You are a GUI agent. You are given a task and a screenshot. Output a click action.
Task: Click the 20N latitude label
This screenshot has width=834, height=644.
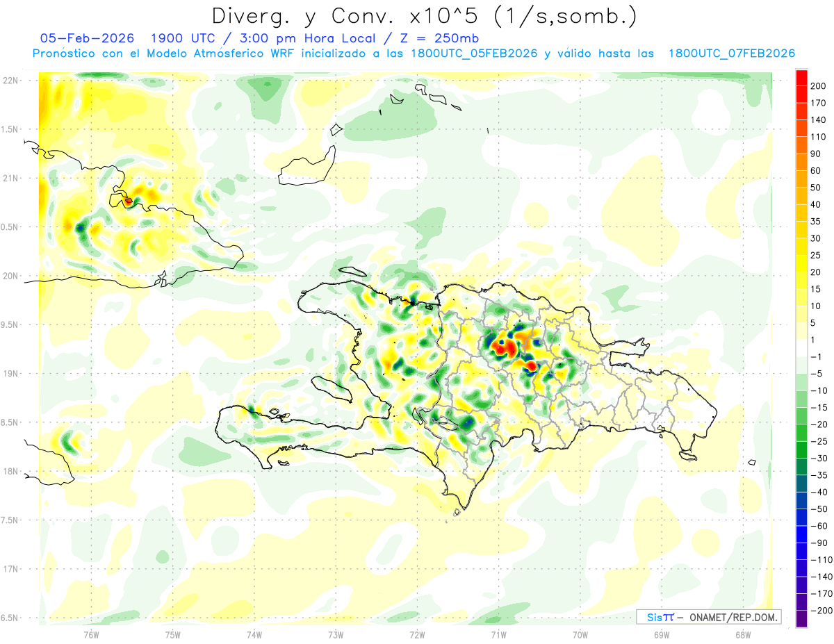10,276
